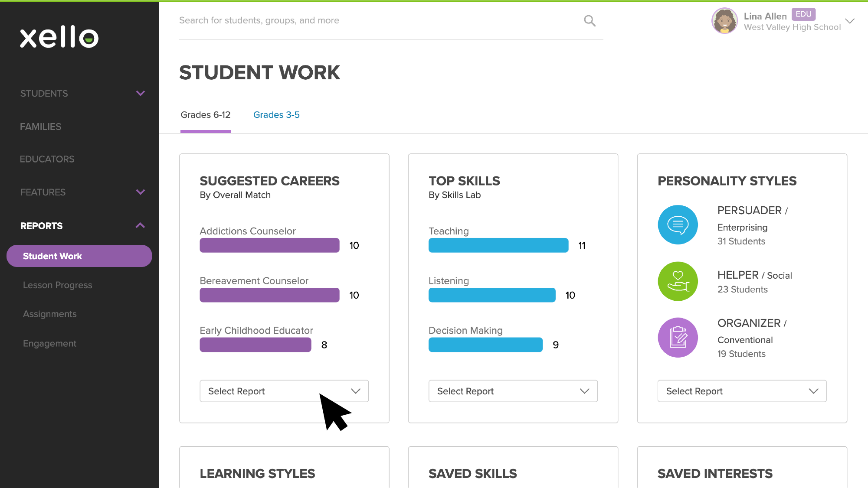This screenshot has height=488, width=868.
Task: Open Assignments report
Action: coord(50,314)
